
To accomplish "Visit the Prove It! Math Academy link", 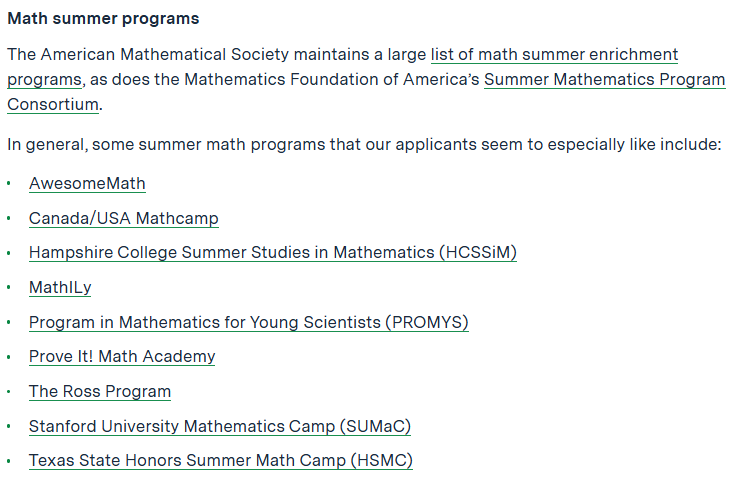I will 122,356.
